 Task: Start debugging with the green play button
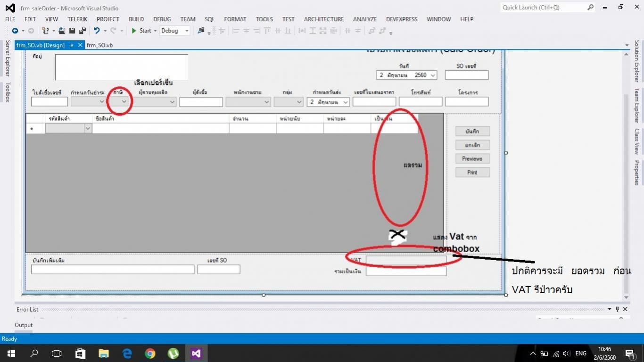134,31
